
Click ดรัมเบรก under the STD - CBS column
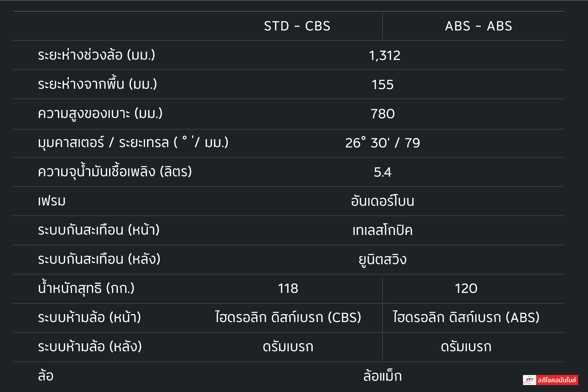click(x=288, y=347)
